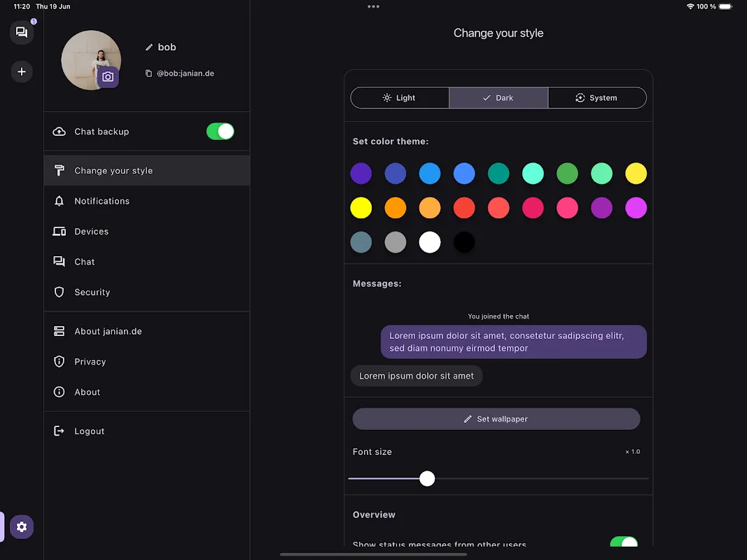This screenshot has height=560, width=747.
Task: Open Devices settings
Action: [x=147, y=232]
